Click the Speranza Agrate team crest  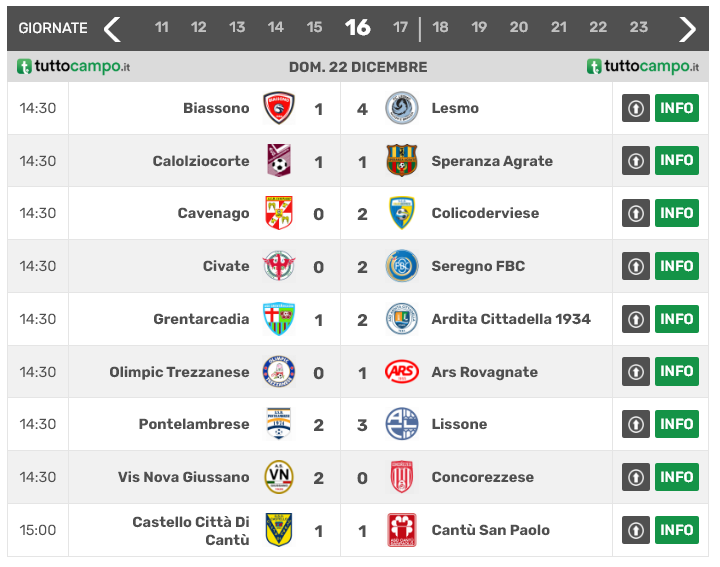402,161
